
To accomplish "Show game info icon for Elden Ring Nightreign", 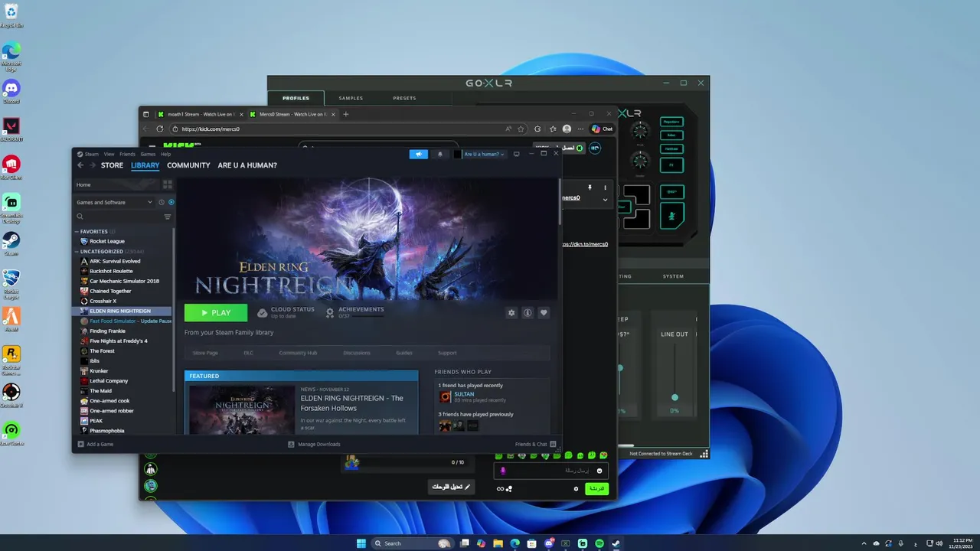I will click(528, 312).
